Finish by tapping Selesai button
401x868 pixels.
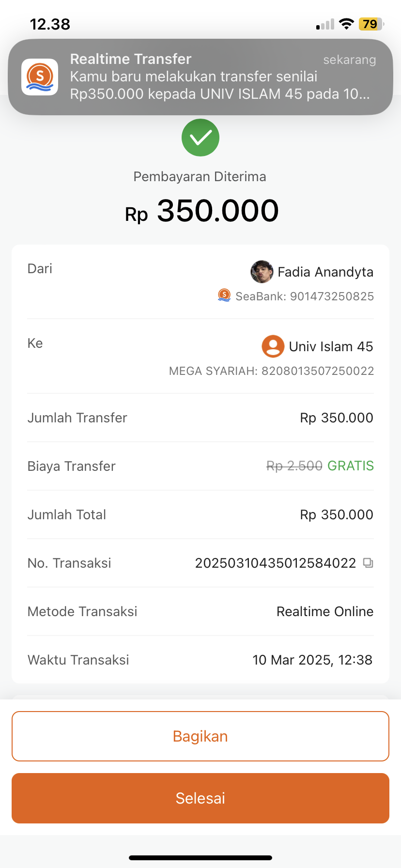[x=200, y=798]
